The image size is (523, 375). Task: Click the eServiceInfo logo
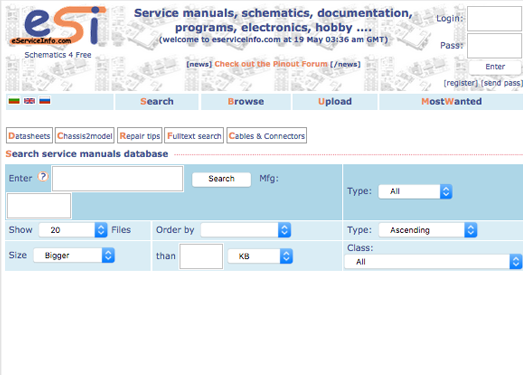click(x=57, y=26)
